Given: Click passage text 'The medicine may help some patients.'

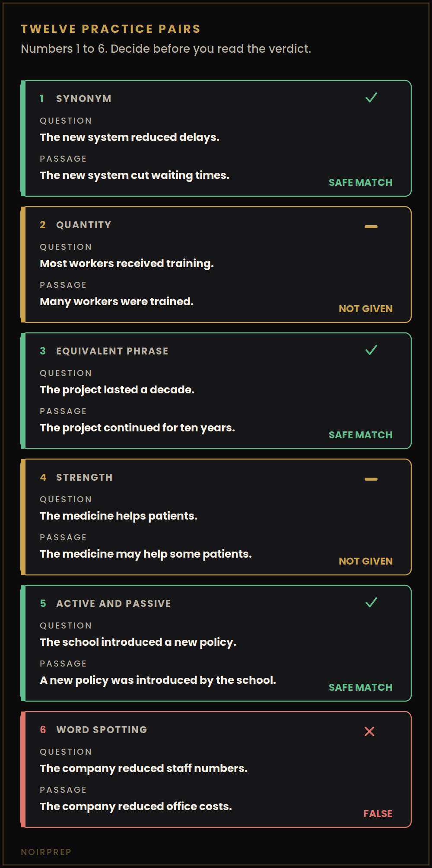Looking at the screenshot, I should (x=146, y=554).
